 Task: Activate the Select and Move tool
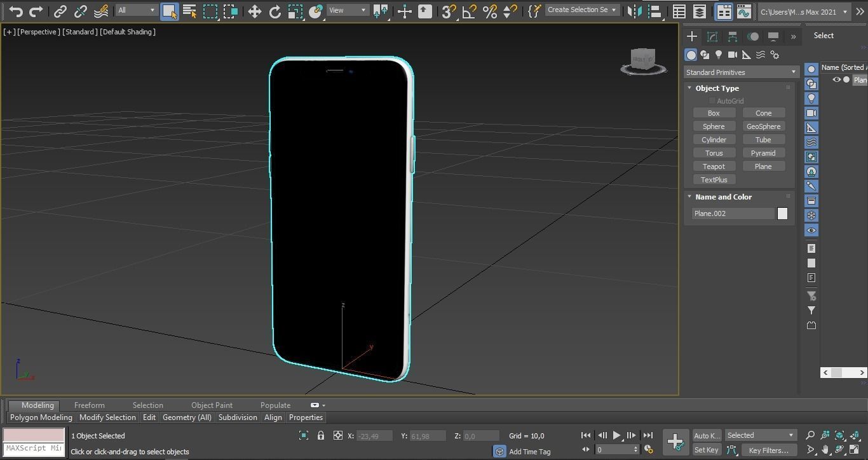255,11
